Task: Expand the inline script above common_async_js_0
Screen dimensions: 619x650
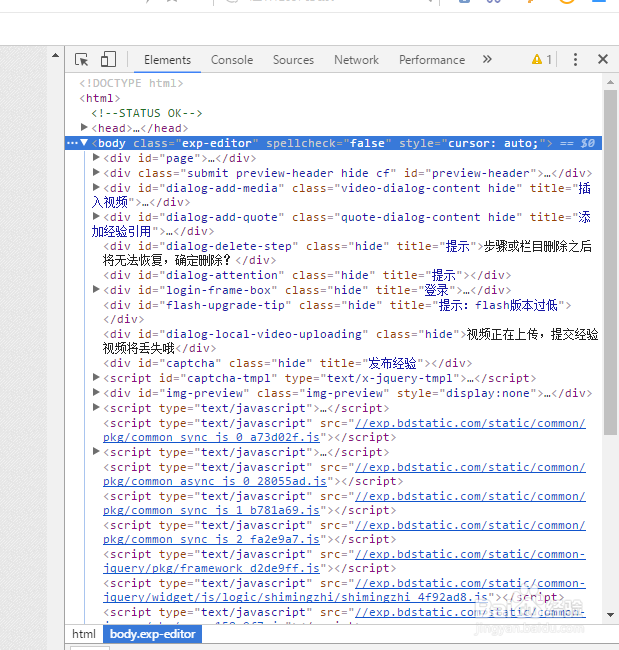Action: pos(96,451)
